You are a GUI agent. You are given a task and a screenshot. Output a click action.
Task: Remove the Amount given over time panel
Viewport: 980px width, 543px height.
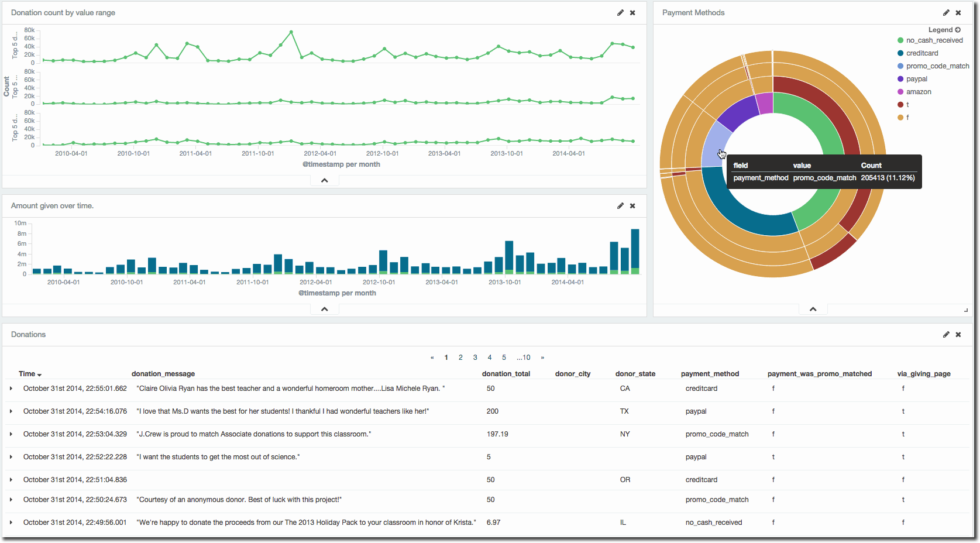pyautogui.click(x=632, y=206)
